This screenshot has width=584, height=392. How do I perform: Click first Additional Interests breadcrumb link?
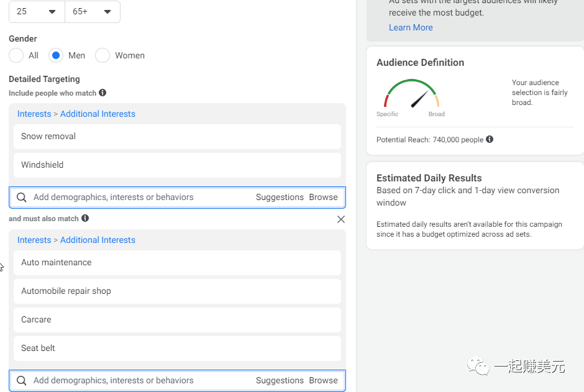[98, 114]
